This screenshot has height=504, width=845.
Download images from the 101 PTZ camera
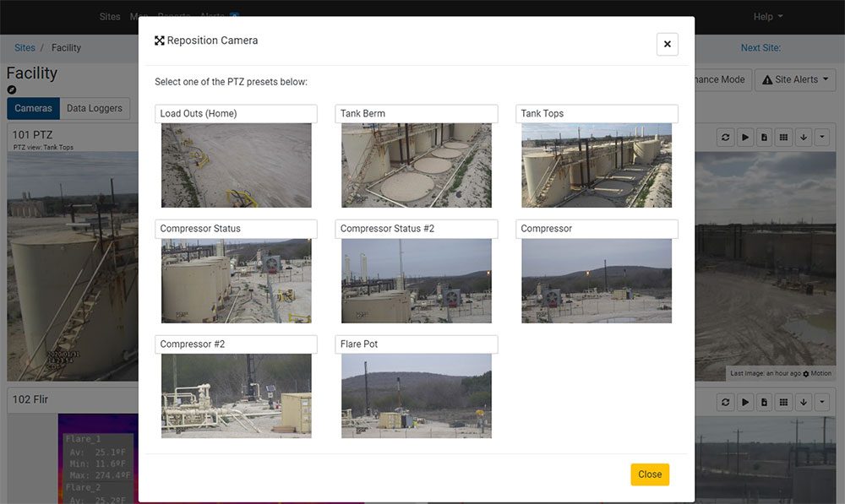803,137
